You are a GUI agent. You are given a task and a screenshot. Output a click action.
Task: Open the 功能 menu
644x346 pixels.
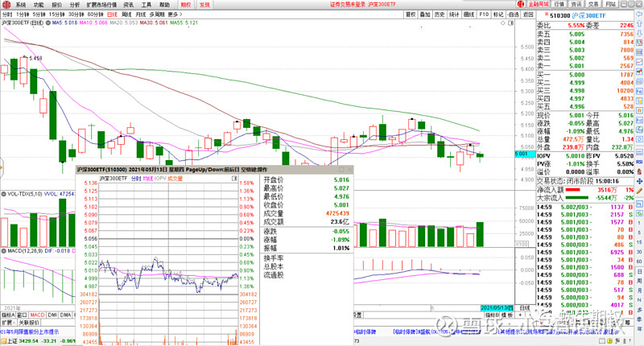tap(39, 5)
